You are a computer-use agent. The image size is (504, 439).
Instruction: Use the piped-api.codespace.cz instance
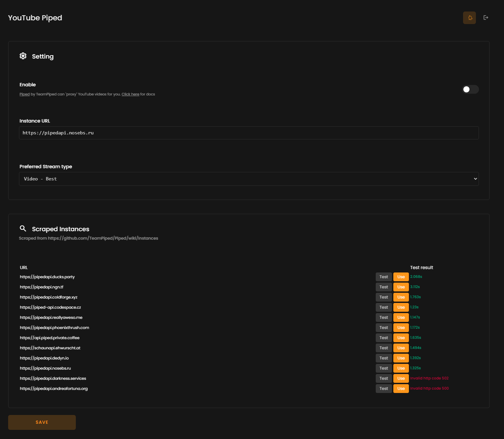pos(401,307)
